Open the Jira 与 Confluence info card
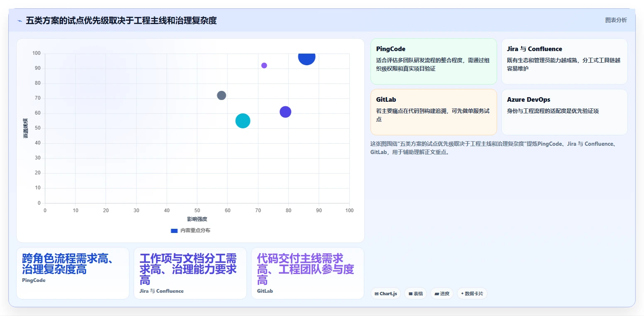Image resolution: width=644 pixels, height=316 pixels. [564, 61]
